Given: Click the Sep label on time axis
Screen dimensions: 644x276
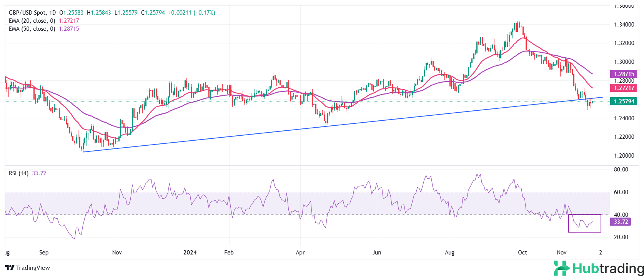Looking at the screenshot, I should [44, 253].
